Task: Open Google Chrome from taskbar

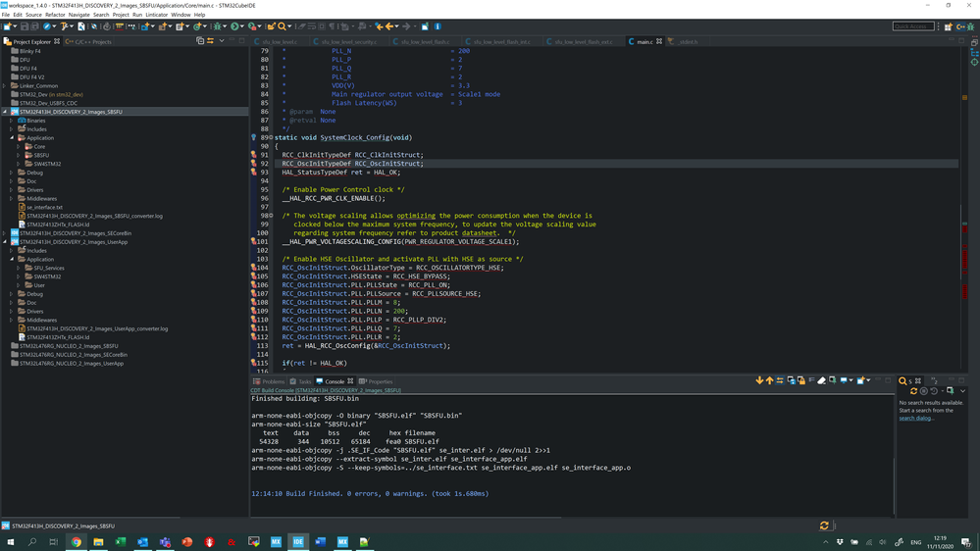Action: coord(77,541)
